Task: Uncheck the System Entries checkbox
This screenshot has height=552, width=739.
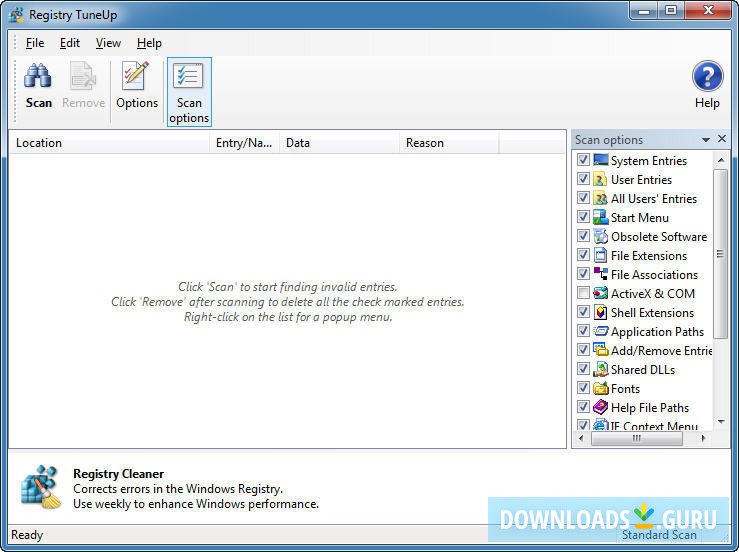Action: click(x=583, y=160)
